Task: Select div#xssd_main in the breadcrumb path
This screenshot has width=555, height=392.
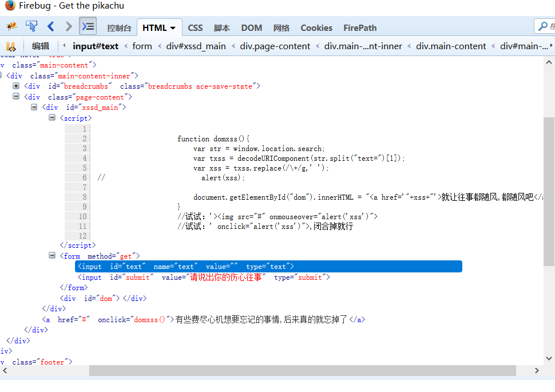Action: 196,46
